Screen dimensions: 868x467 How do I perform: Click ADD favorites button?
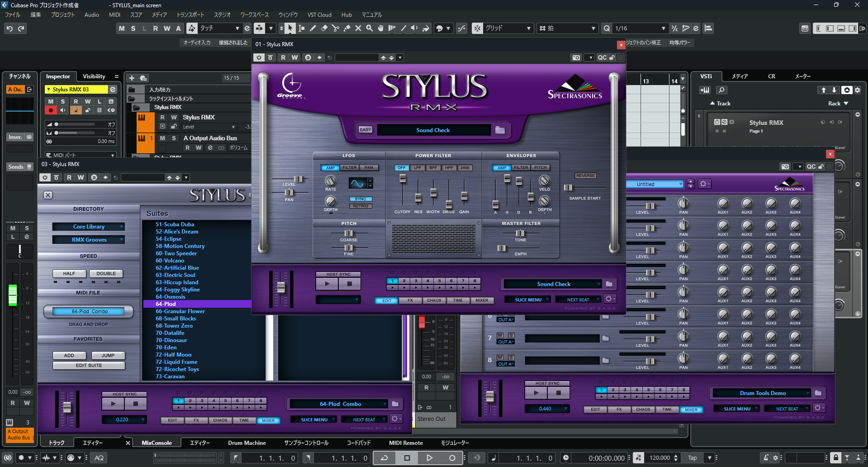pyautogui.click(x=69, y=355)
